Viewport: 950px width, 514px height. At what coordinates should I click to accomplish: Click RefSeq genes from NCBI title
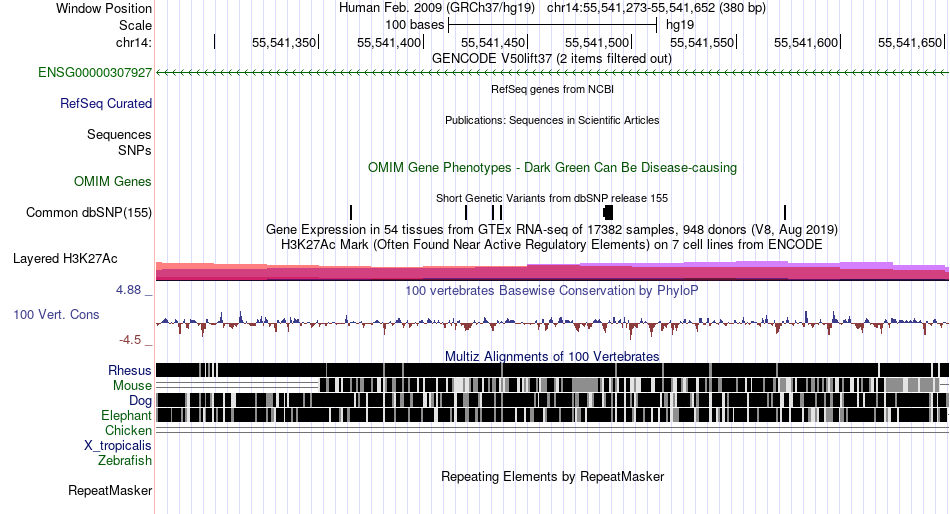(552, 89)
